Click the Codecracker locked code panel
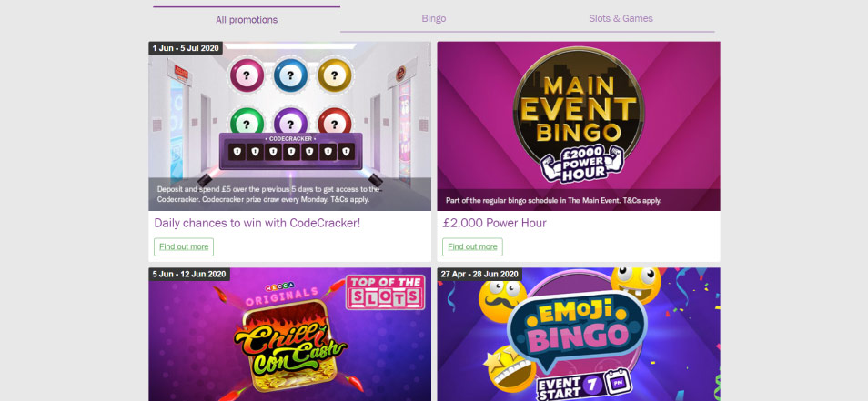Viewport: 868px width, 401px height. (290, 151)
